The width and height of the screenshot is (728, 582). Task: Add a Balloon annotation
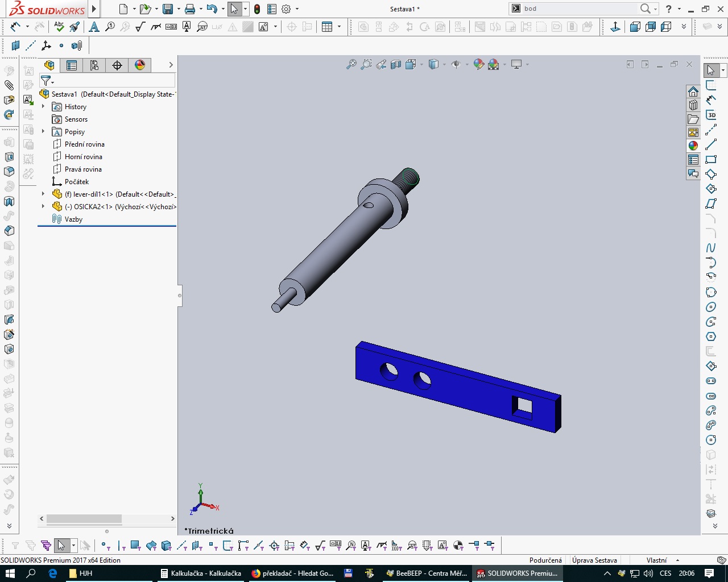[110, 27]
